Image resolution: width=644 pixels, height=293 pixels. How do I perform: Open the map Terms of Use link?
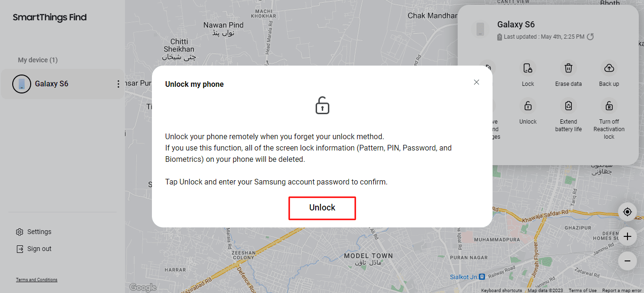pyautogui.click(x=582, y=291)
